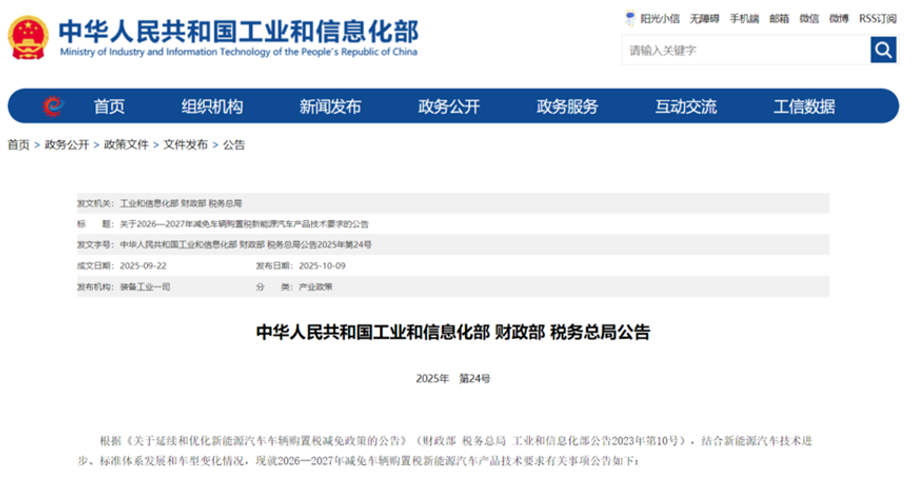The width and height of the screenshot is (924, 498).
Task: Click the red-blue swirl icon in navigation bar
Action: 53,107
